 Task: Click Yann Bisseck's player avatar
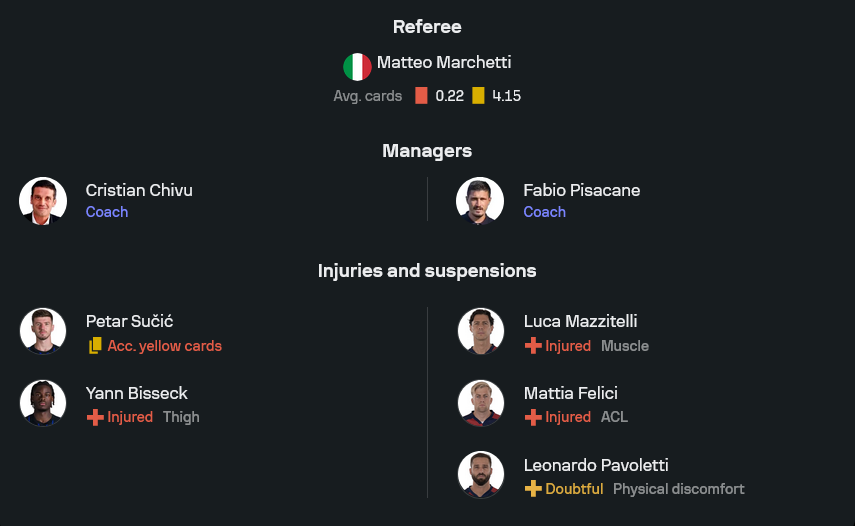[x=43, y=404]
